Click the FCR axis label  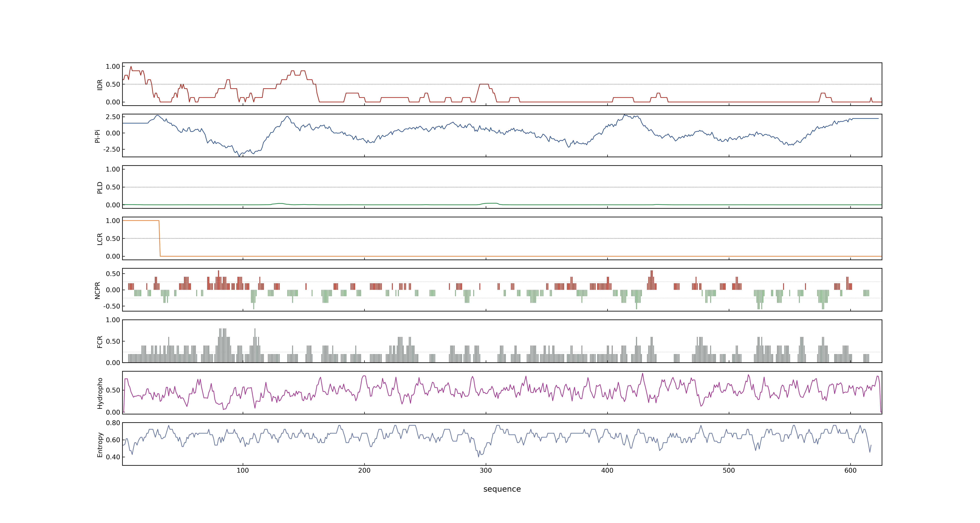[100, 341]
